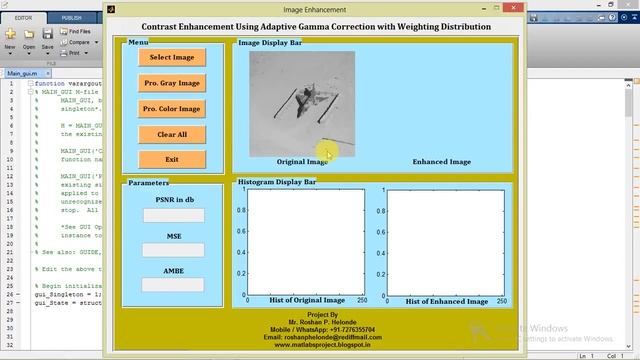Minimize the Image Enhancement window
This screenshot has height=360, width=640.
pos(484,9)
